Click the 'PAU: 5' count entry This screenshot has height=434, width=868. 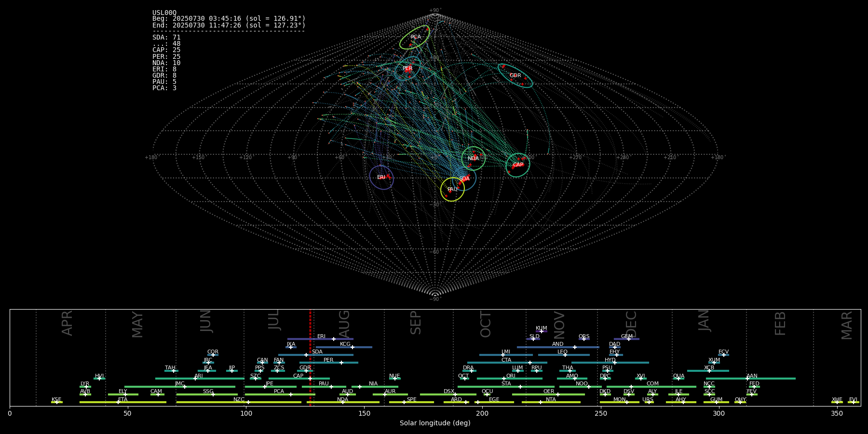164,82
